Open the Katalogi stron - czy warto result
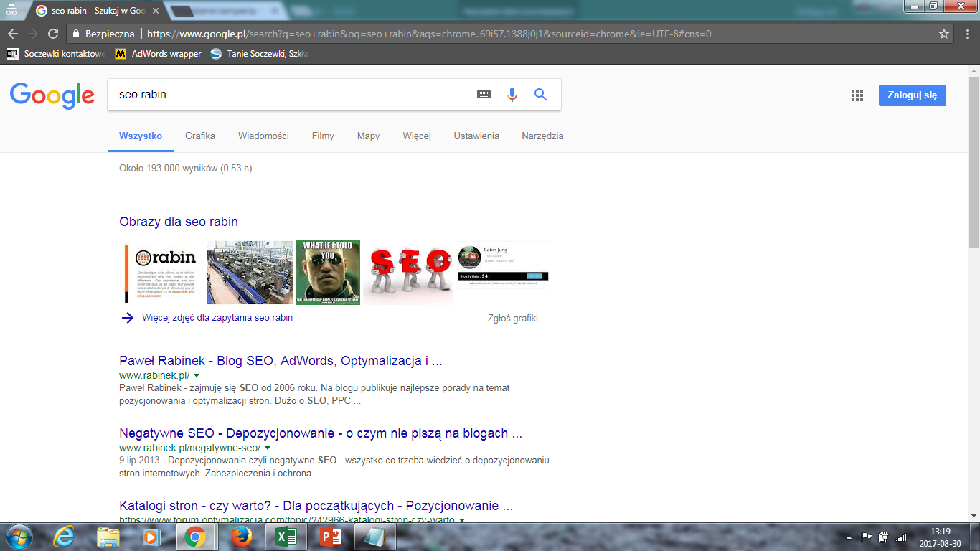The height and width of the screenshot is (551, 980). point(316,505)
